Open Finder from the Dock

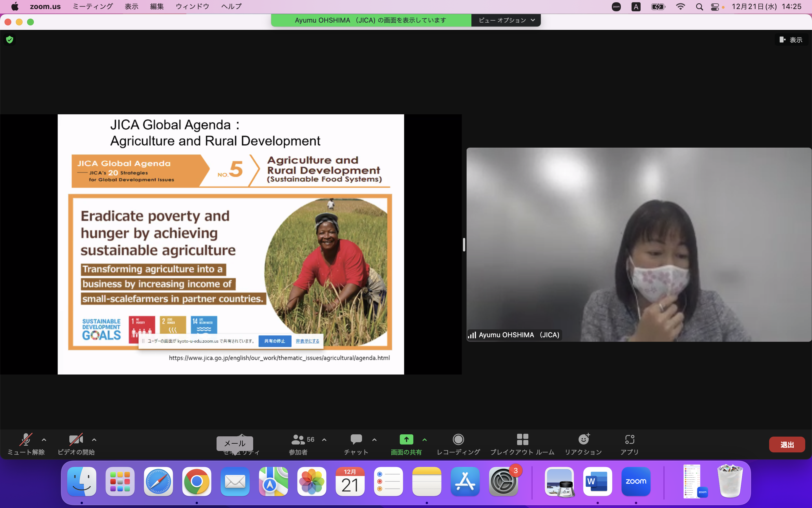(x=82, y=481)
